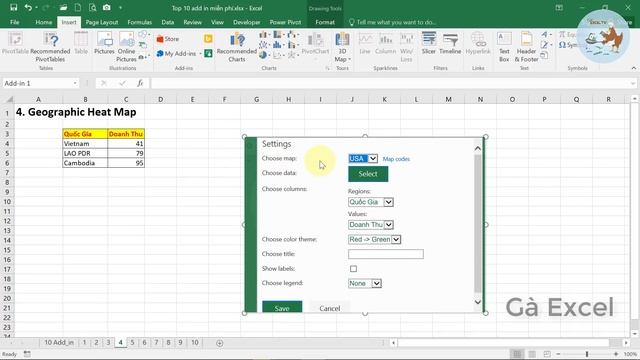640x360 pixels.
Task: Switch to sheet tab 5
Action: [132, 342]
